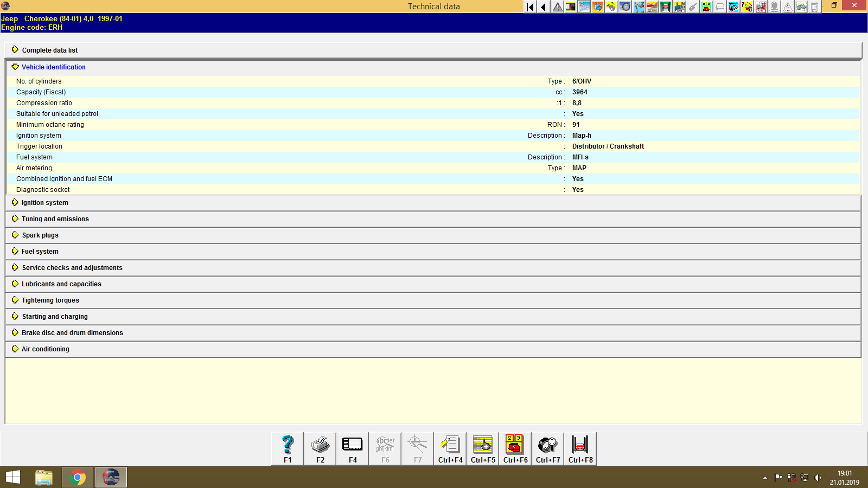
Task: Collapse the Vehicle identification section
Action: click(53, 67)
